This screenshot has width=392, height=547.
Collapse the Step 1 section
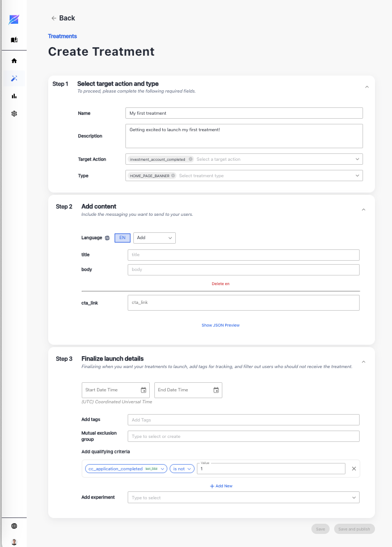pos(366,87)
